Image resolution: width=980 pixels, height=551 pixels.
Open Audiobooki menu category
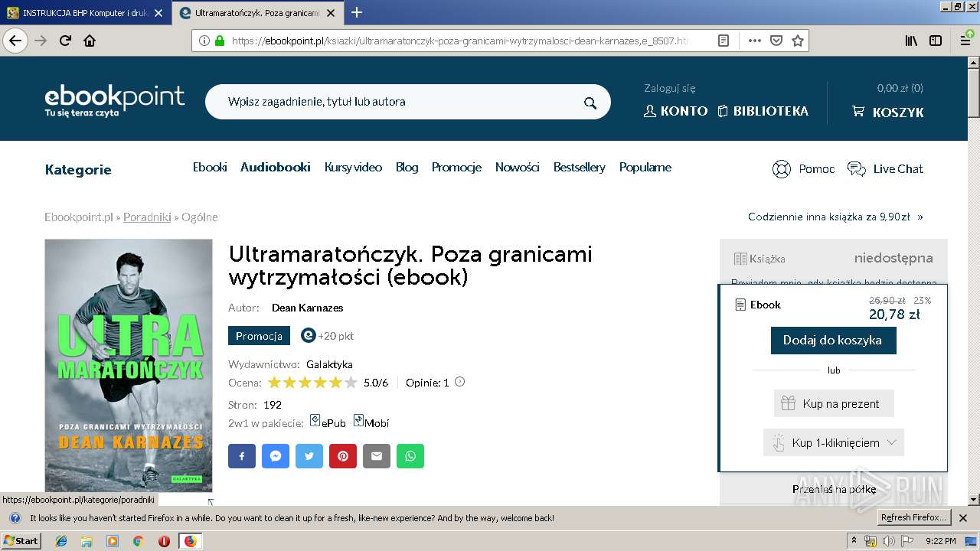pos(276,167)
